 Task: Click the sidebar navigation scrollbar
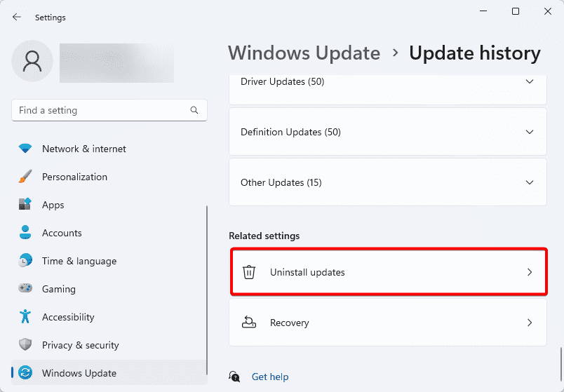coord(206,290)
